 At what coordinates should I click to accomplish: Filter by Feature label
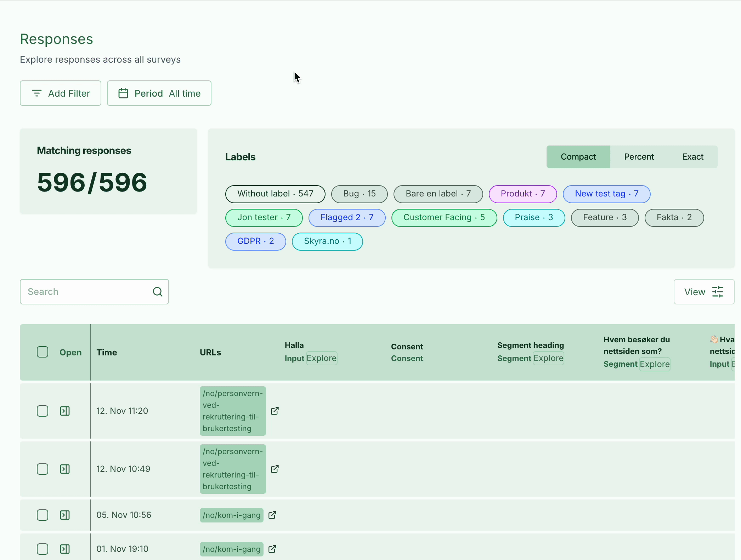pyautogui.click(x=605, y=218)
